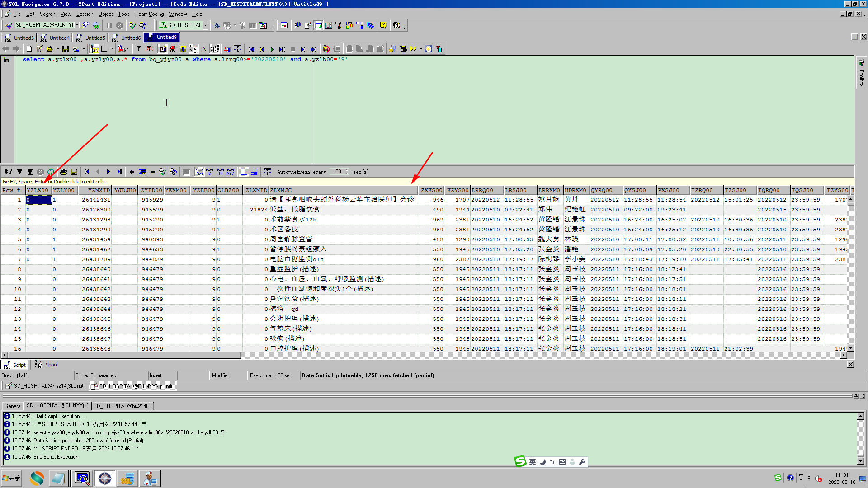Expand the SD_HOSPITAL schema dropdown
868x488 pixels.
pyautogui.click(x=205, y=25)
